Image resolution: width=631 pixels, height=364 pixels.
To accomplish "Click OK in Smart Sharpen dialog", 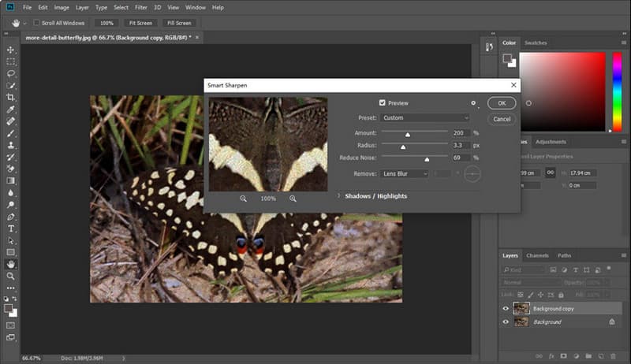I will pyautogui.click(x=502, y=103).
